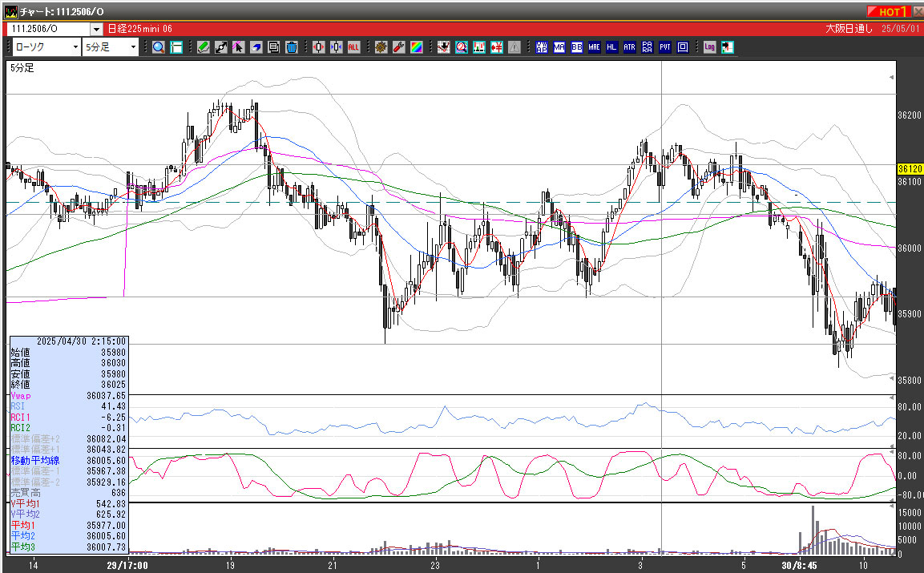This screenshot has width=924, height=573.
Task: Choose the pointer selection tool
Action: click(x=238, y=47)
